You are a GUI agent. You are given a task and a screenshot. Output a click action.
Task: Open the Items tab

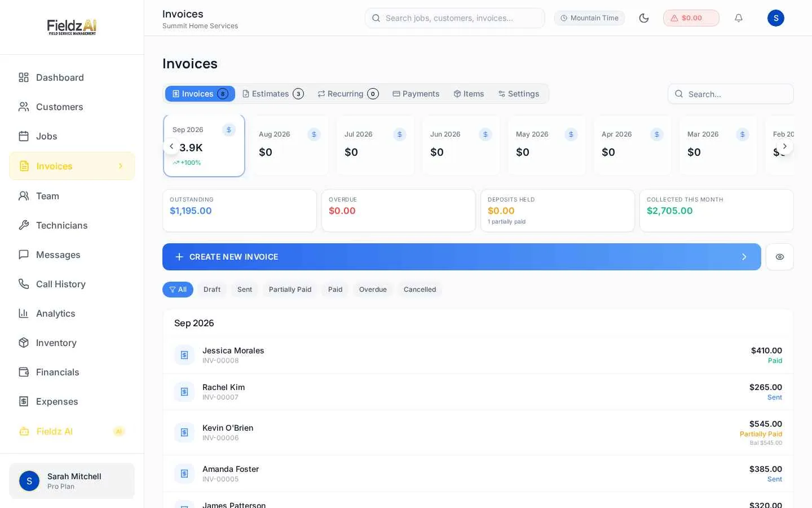[469, 94]
